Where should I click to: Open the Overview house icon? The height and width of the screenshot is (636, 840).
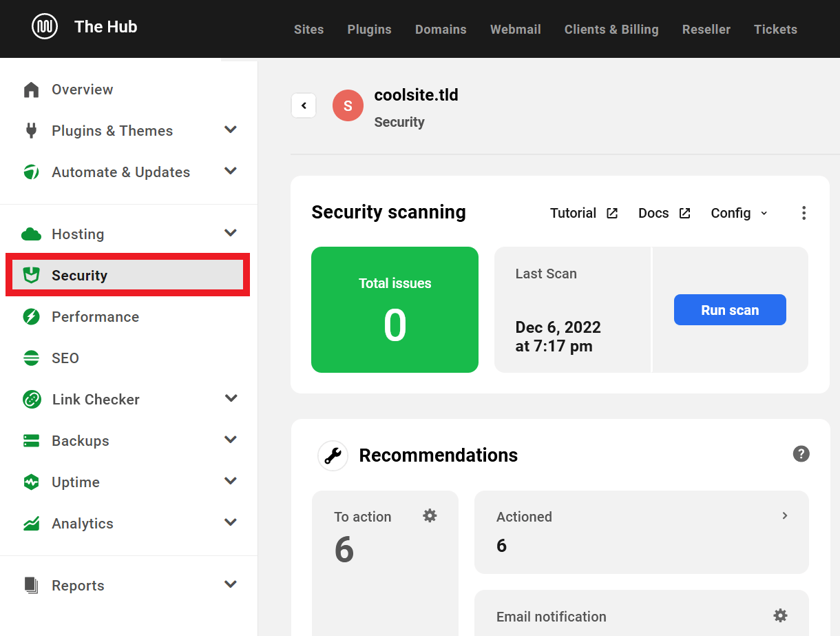(31, 90)
